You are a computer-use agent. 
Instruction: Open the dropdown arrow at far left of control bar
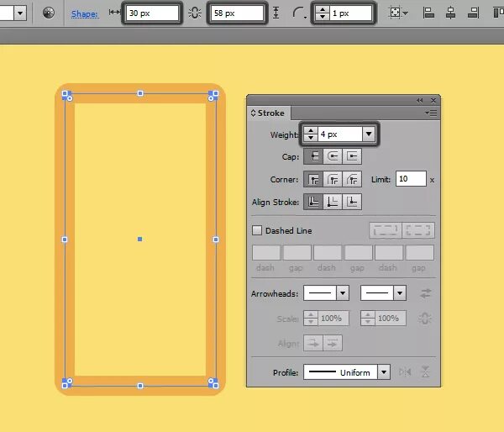pyautogui.click(x=20, y=13)
